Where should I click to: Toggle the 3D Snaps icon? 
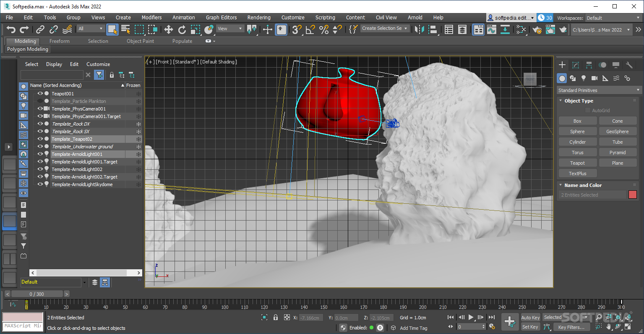pos(297,29)
